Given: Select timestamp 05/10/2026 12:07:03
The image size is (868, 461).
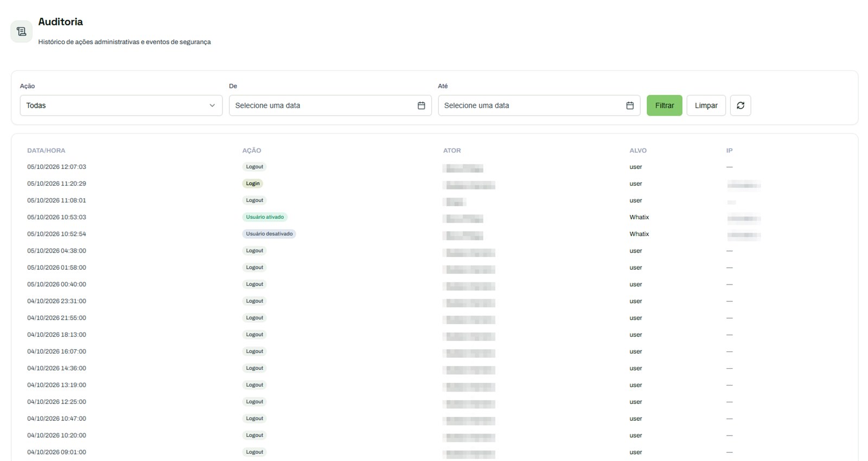Looking at the screenshot, I should [x=56, y=167].
